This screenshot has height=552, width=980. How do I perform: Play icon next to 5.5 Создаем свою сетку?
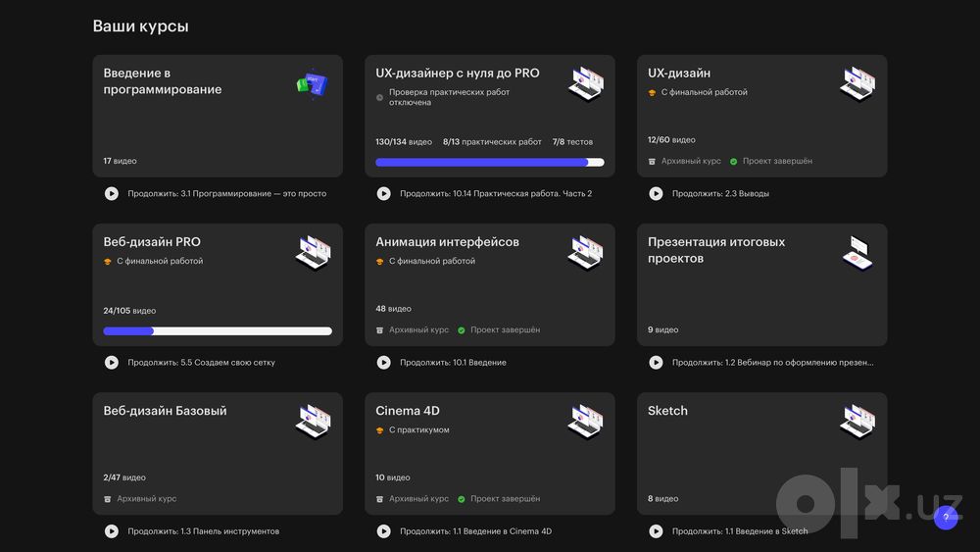(x=112, y=363)
